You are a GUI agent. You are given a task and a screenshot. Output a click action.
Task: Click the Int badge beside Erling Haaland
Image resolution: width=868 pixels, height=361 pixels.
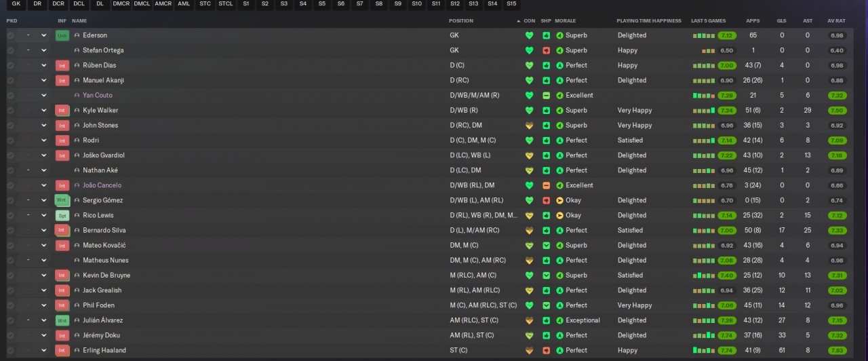(62, 350)
